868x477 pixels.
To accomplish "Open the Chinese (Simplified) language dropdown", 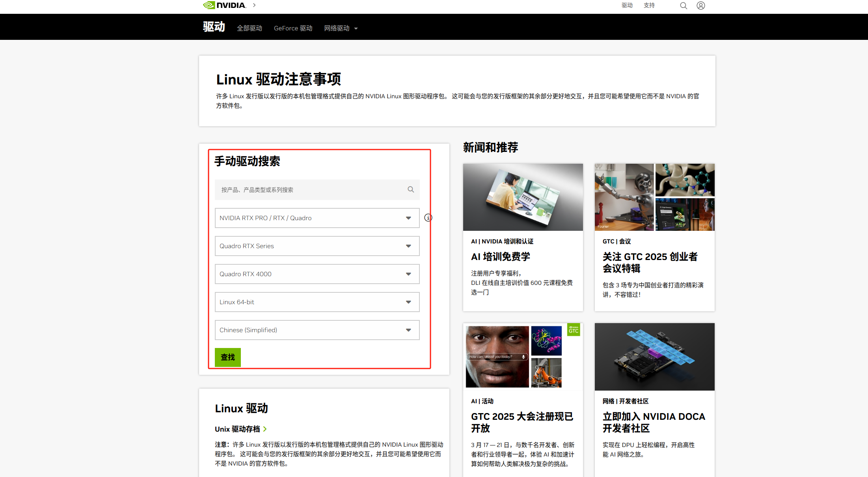I will click(x=317, y=330).
